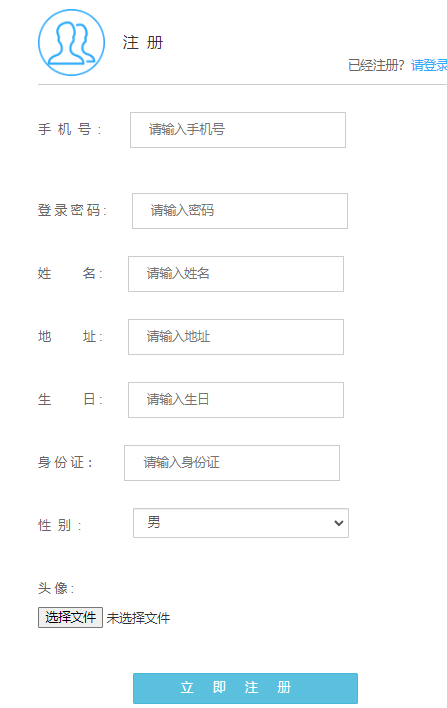Click the 未选择文件 file status text
The image size is (447, 708).
[138, 618]
